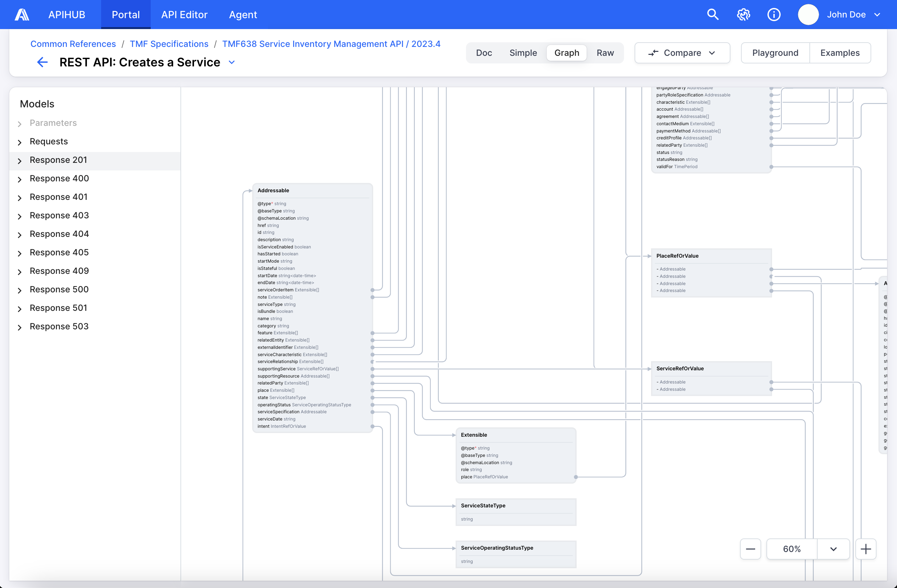Viewport: 897px width, 588px height.
Task: Switch to Doc view
Action: (x=484, y=53)
